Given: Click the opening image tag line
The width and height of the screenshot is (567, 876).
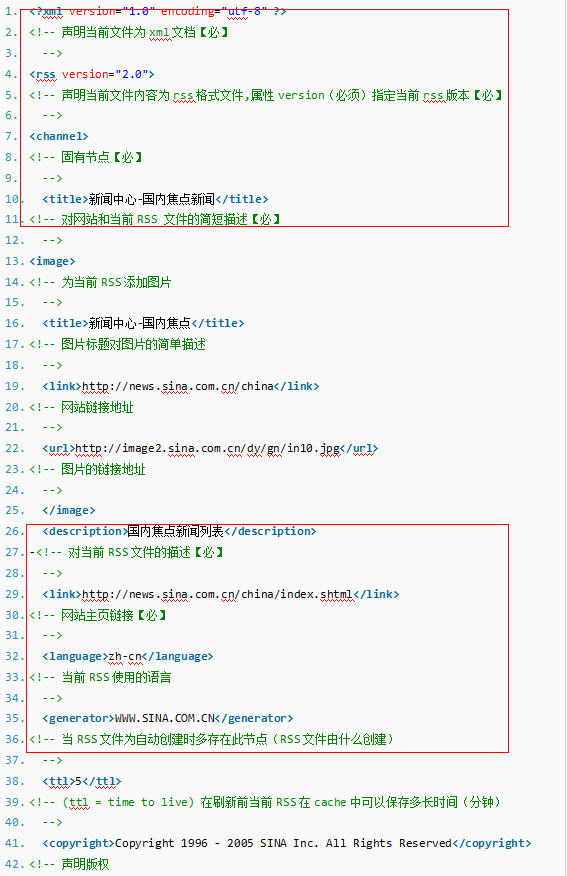Looking at the screenshot, I should coord(52,261).
